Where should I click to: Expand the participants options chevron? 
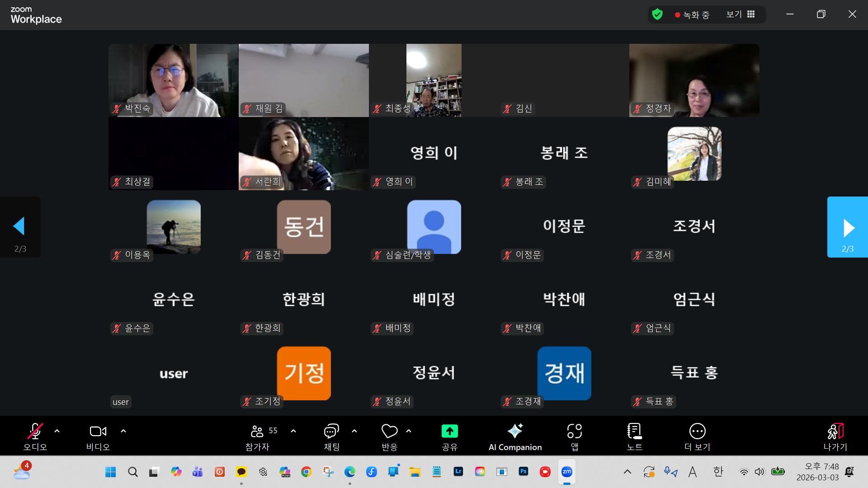293,431
